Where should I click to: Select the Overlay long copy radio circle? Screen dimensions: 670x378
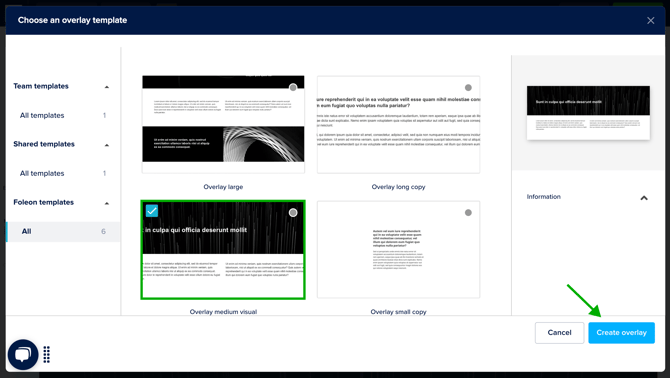(468, 88)
